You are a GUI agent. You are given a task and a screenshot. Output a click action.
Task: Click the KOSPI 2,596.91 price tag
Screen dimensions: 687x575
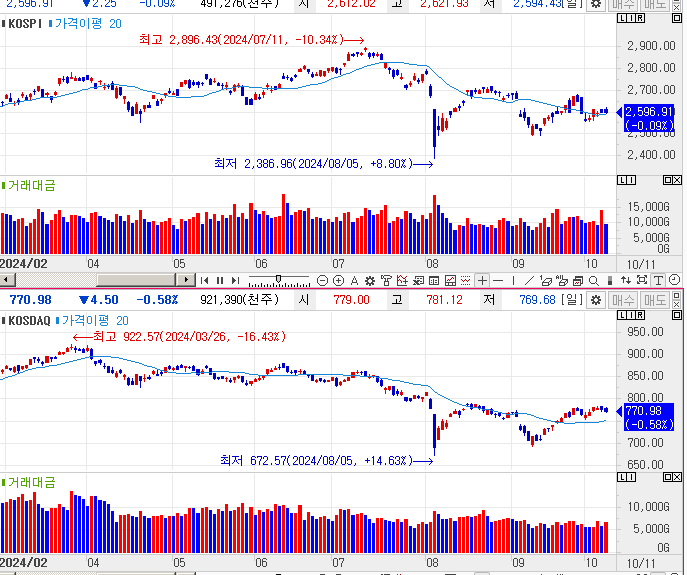[x=649, y=118]
